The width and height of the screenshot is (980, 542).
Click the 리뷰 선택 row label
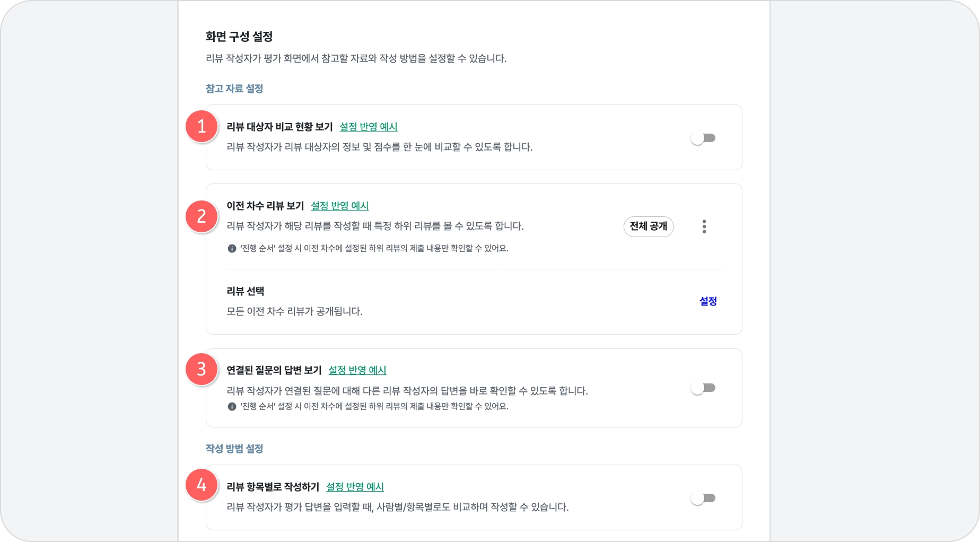coord(246,291)
